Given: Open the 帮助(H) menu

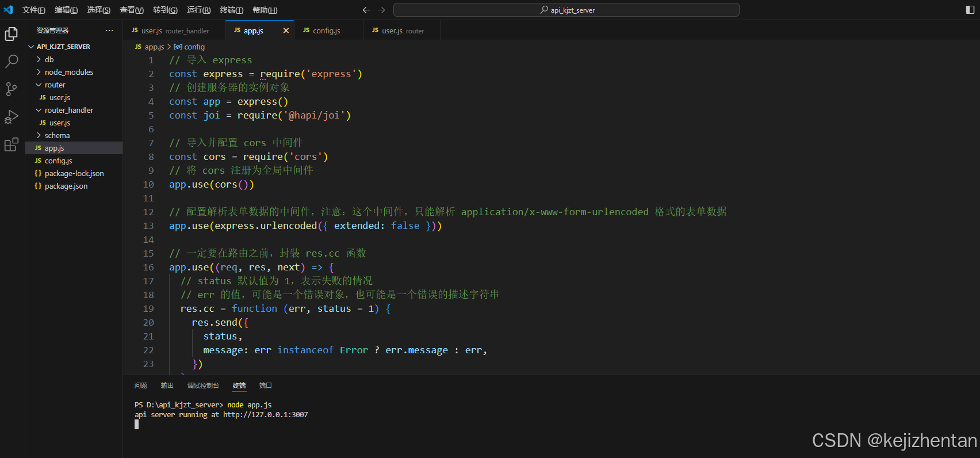Looking at the screenshot, I should pyautogui.click(x=265, y=10).
